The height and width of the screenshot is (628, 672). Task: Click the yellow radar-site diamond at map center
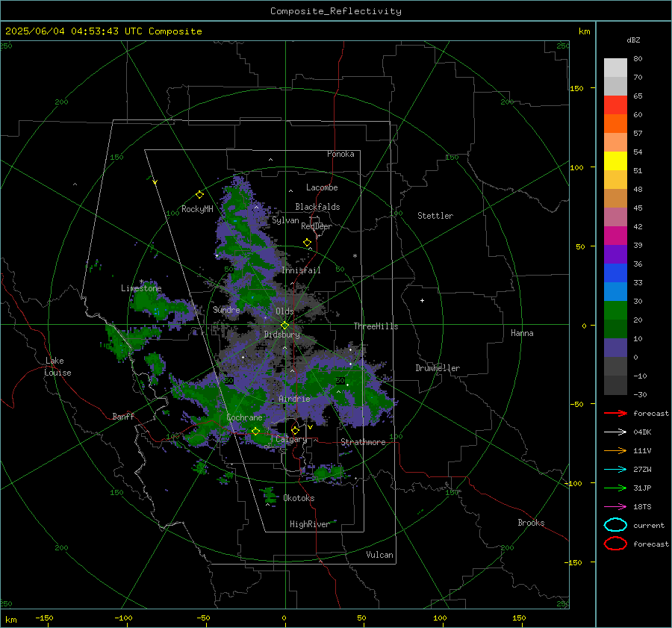click(284, 326)
